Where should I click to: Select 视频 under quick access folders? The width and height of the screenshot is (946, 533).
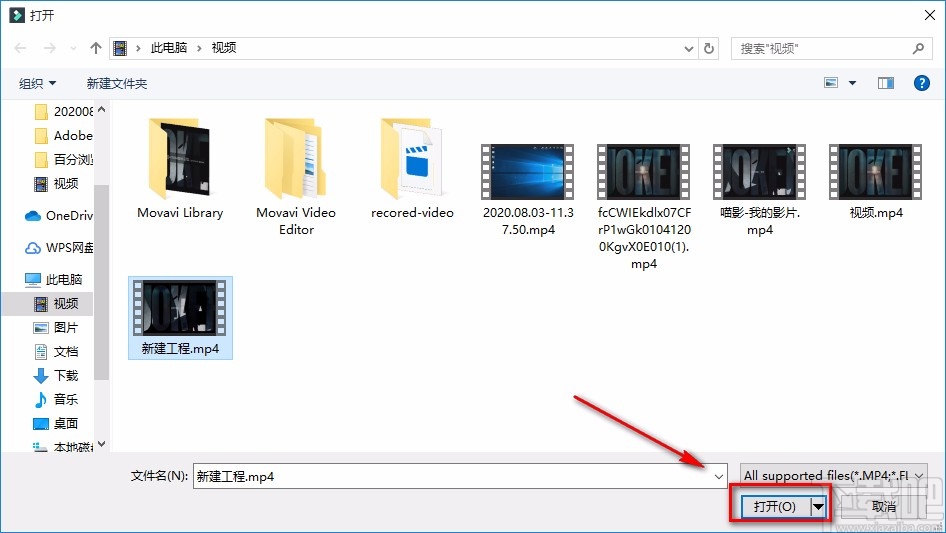[57, 184]
